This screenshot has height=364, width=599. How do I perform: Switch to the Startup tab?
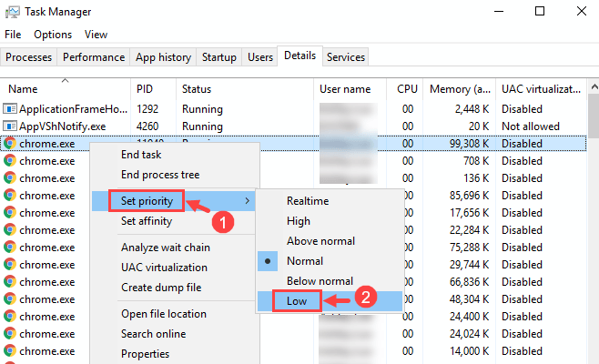[218, 57]
